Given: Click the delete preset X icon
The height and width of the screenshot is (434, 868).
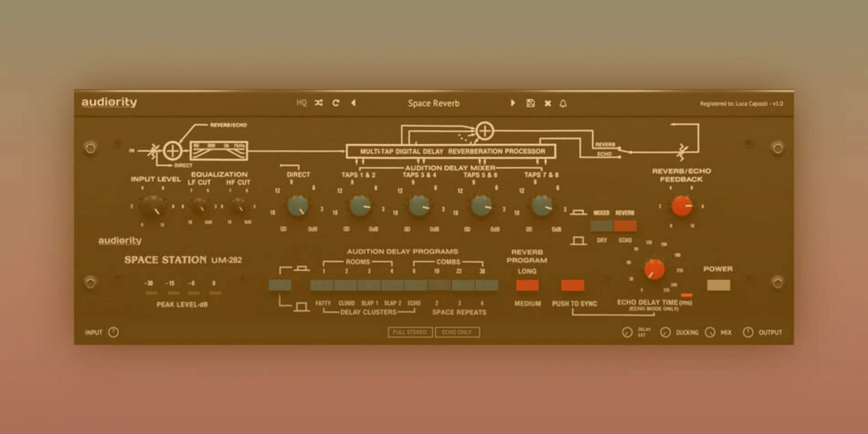Looking at the screenshot, I should pos(547,103).
